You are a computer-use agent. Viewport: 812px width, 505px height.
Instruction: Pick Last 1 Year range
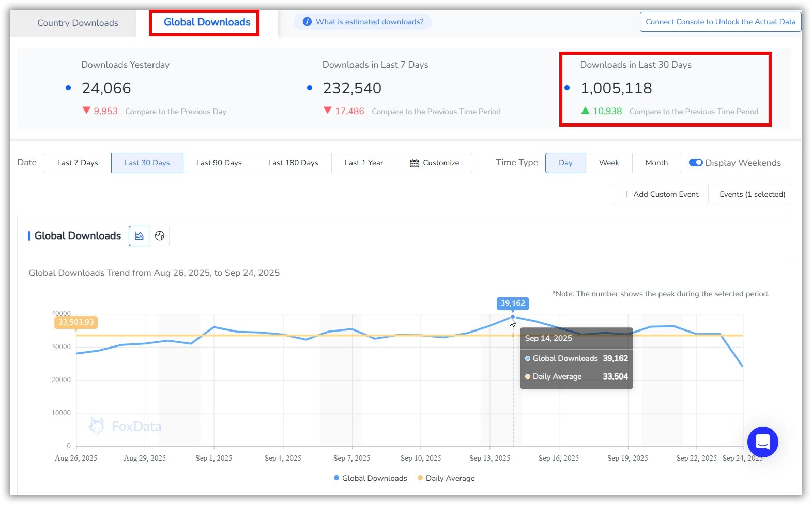364,163
